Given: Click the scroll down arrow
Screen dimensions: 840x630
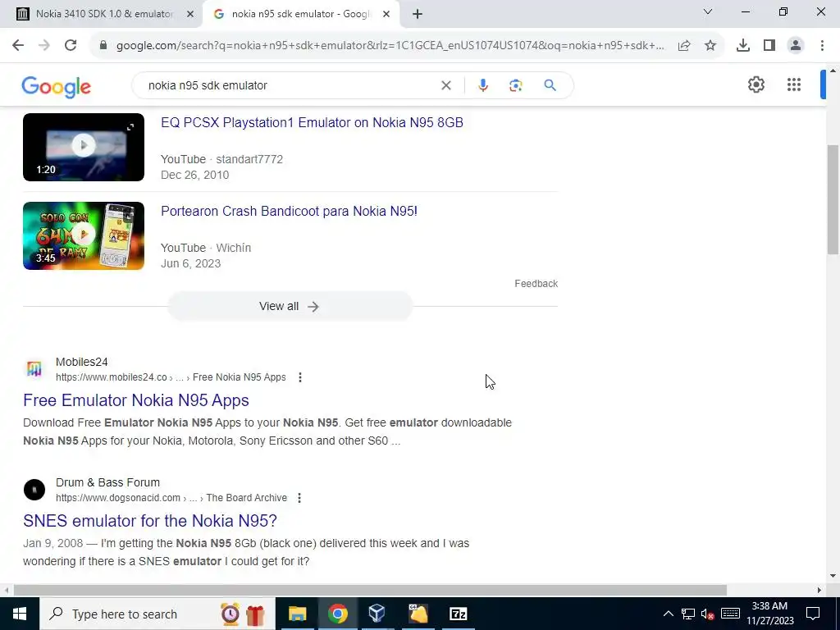Looking at the screenshot, I should (833, 576).
